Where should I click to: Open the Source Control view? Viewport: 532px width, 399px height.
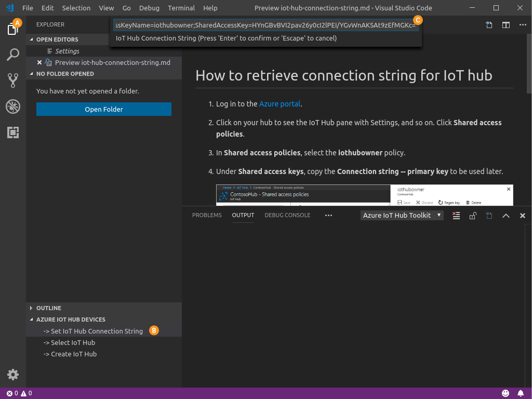pos(12,80)
